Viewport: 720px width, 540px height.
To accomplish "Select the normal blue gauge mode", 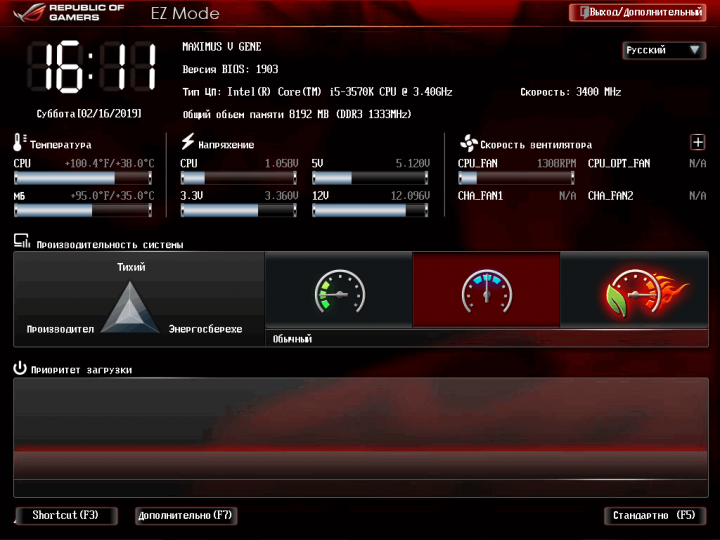I will pyautogui.click(x=486, y=290).
